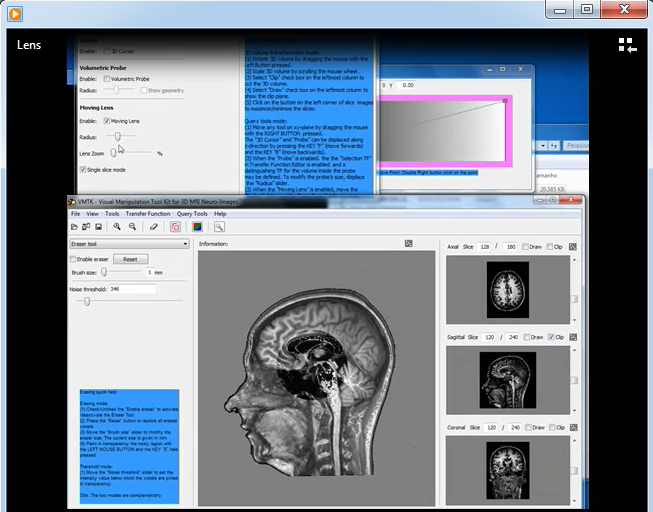The width and height of the screenshot is (653, 512).
Task: Check Axial Draw checkbox
Action: click(x=525, y=247)
